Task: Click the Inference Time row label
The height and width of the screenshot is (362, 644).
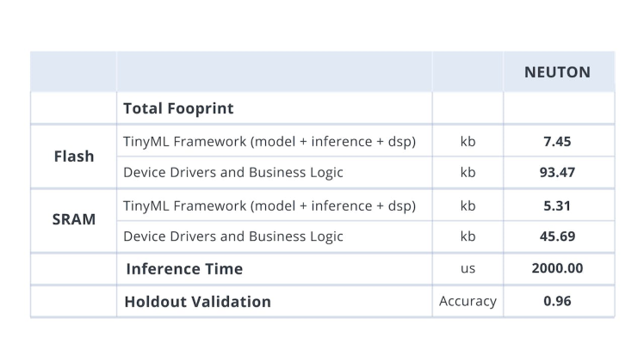Action: pyautogui.click(x=184, y=268)
